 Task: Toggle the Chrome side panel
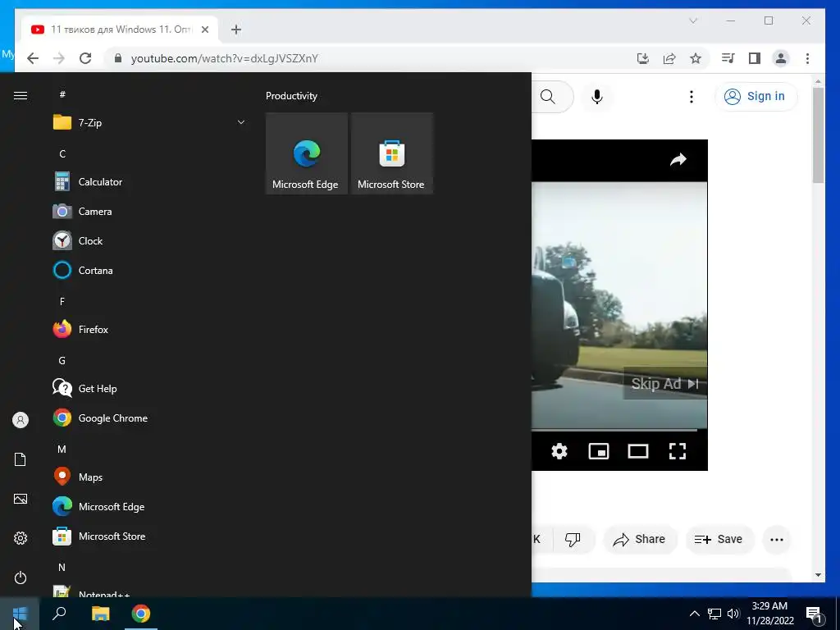(755, 58)
